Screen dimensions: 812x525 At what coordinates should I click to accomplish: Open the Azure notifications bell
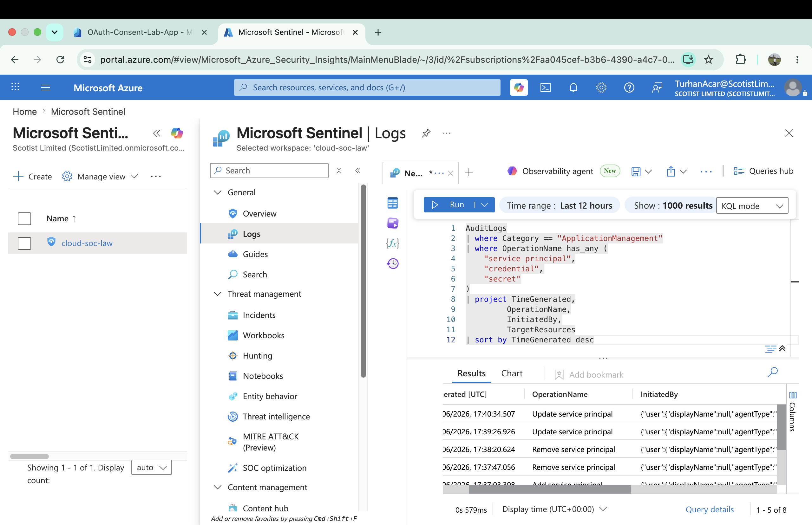(x=573, y=87)
